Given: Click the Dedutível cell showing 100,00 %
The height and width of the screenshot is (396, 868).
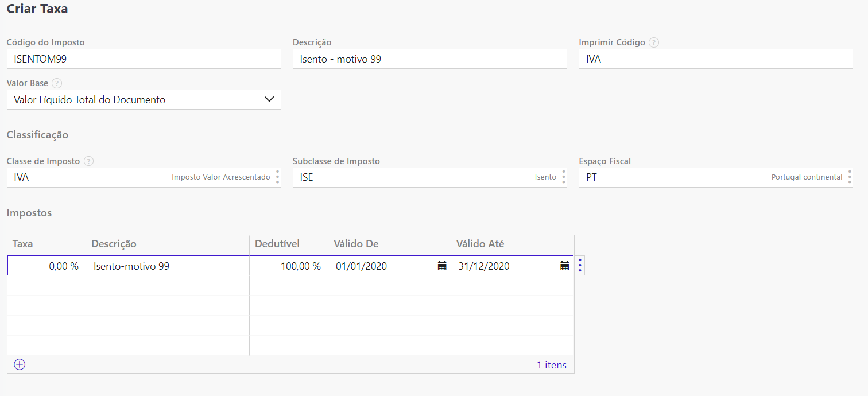Looking at the screenshot, I should click(289, 266).
